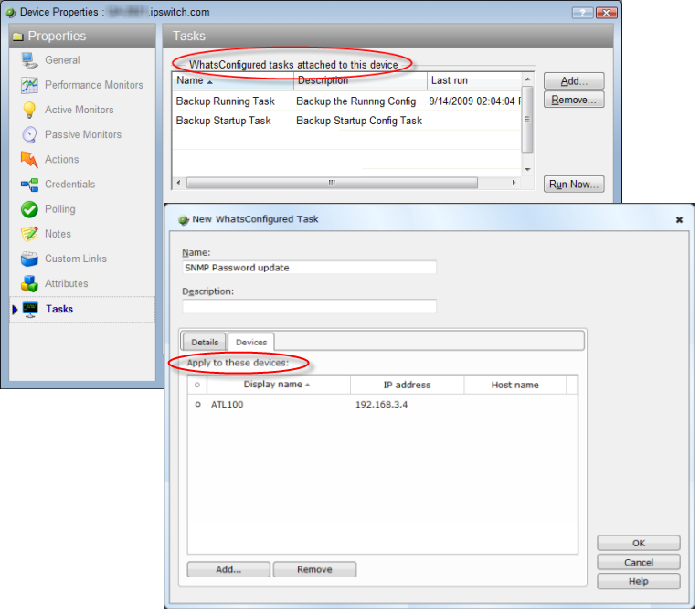Go to Active Monitors section
This screenshot has width=700, height=614.
79,110
